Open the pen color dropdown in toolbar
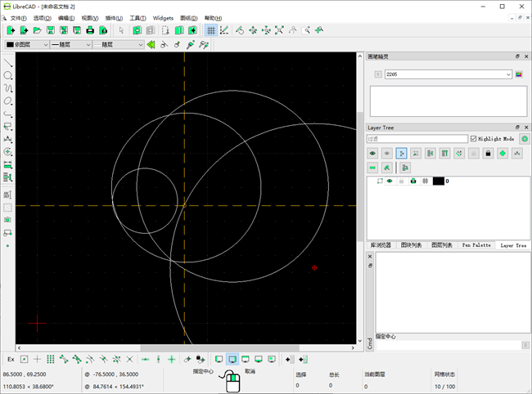 (26, 44)
